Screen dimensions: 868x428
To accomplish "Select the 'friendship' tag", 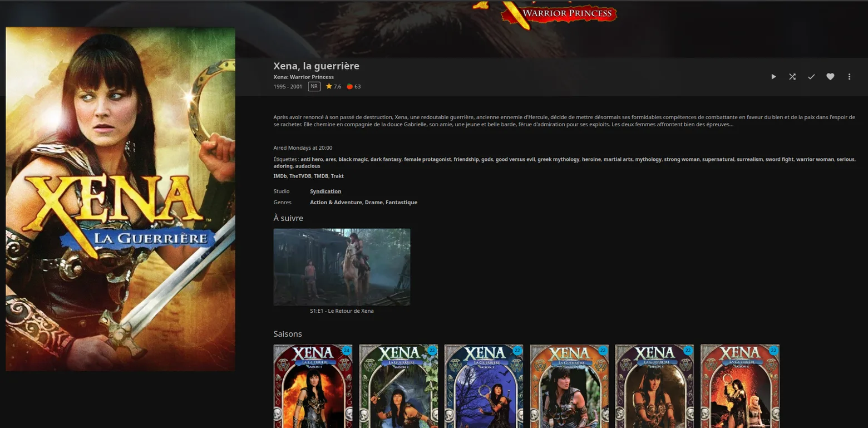I will point(466,160).
